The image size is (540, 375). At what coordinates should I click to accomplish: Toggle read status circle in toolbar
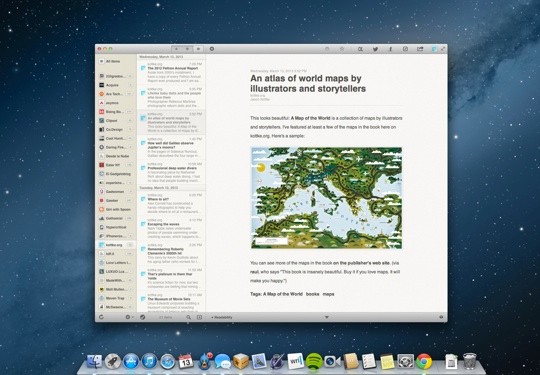click(327, 49)
